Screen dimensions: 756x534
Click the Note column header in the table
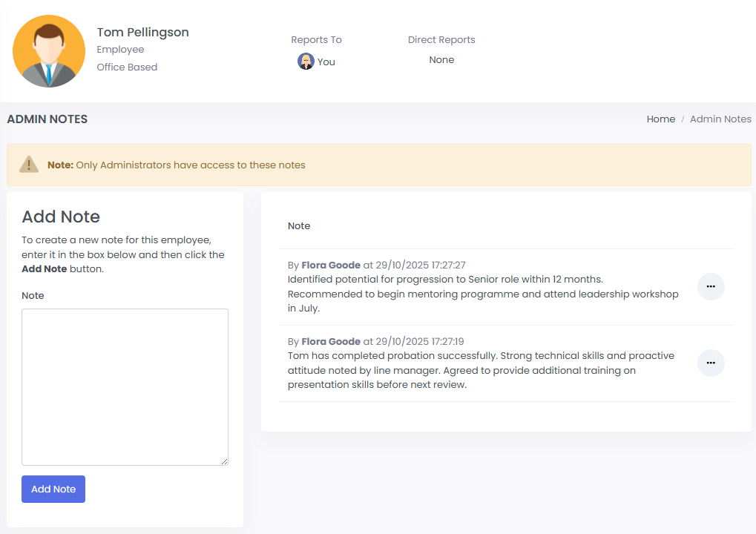coord(299,226)
